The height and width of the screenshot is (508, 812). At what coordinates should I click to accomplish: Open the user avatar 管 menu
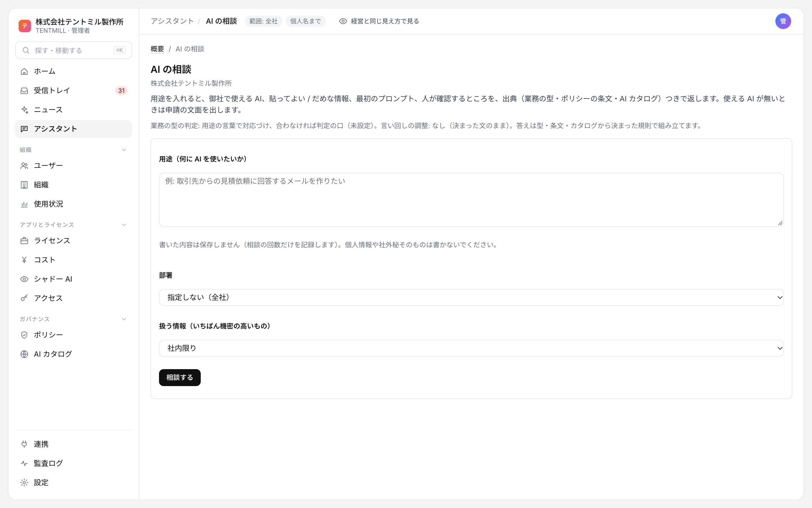783,21
